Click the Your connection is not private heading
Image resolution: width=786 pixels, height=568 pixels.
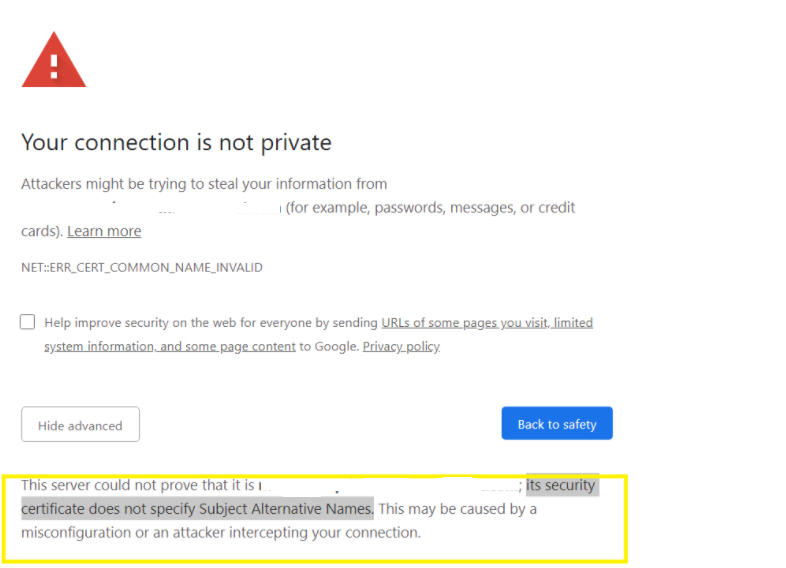pos(176,142)
